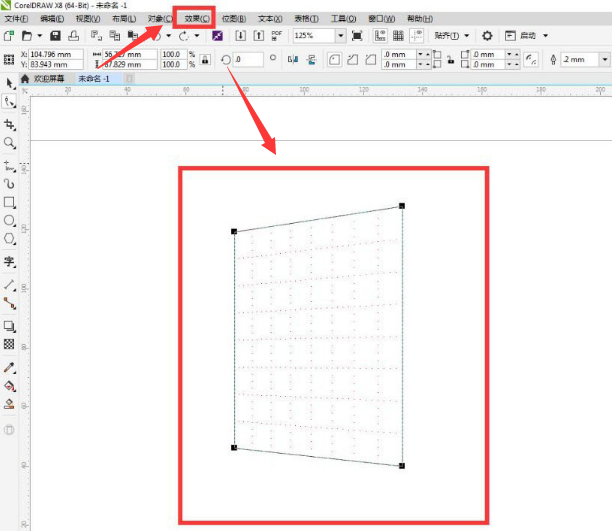Toggle relative corner scaling button

(531, 60)
